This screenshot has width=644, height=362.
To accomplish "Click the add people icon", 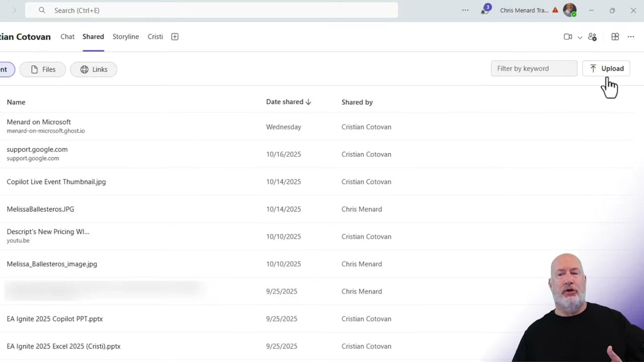I will click(592, 37).
